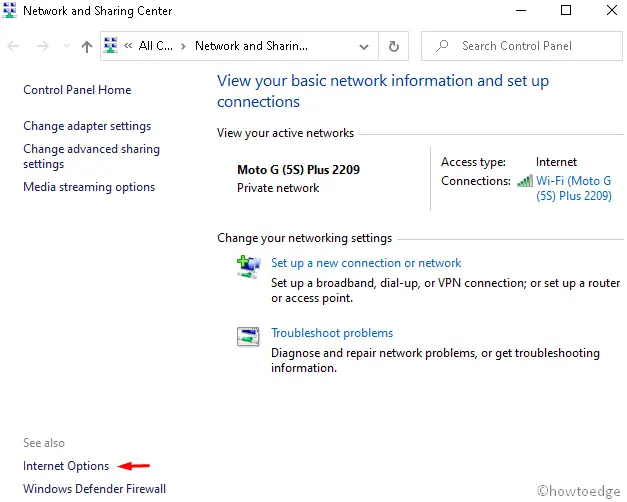Viewport: 627px width, 502px height.
Task: Click the See also label
Action: (x=44, y=443)
